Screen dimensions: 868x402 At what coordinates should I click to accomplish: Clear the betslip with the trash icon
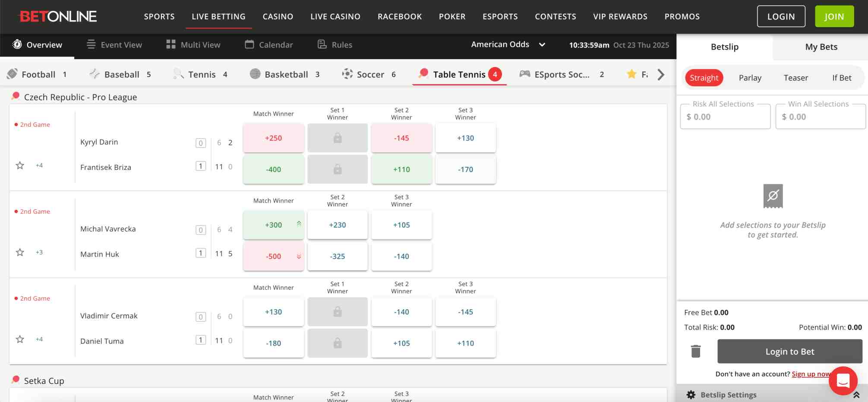click(696, 351)
